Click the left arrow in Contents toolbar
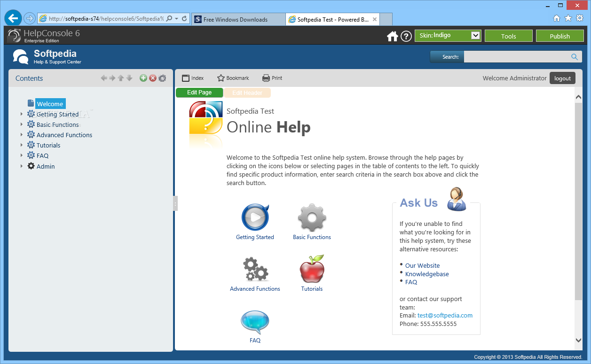The image size is (591, 364). pos(104,78)
